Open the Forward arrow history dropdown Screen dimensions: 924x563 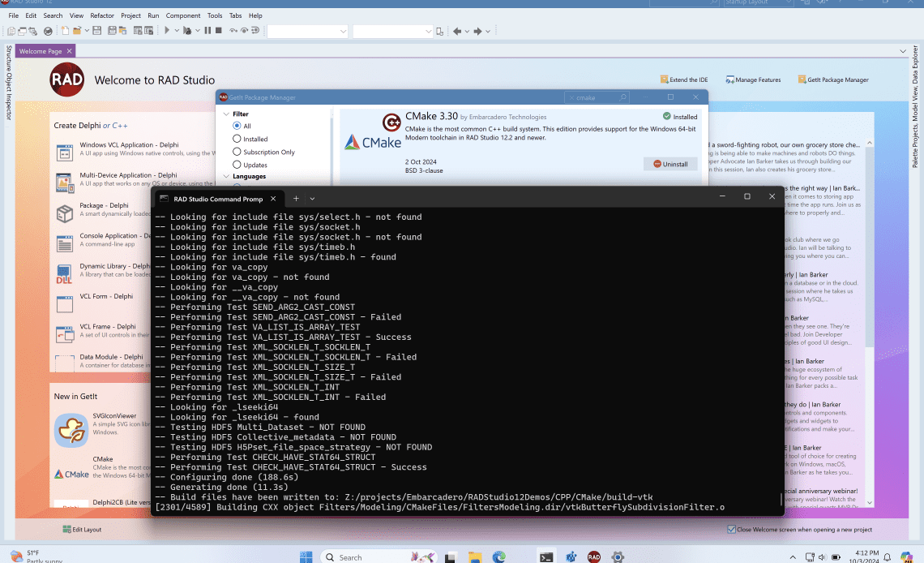coord(487,32)
